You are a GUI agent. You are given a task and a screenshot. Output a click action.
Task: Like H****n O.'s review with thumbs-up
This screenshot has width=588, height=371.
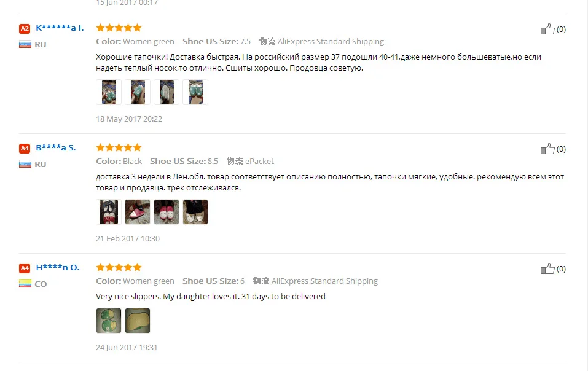(x=547, y=268)
